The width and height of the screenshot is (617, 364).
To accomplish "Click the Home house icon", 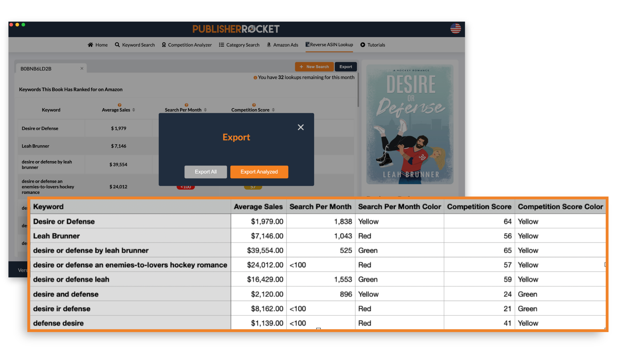I will [90, 45].
